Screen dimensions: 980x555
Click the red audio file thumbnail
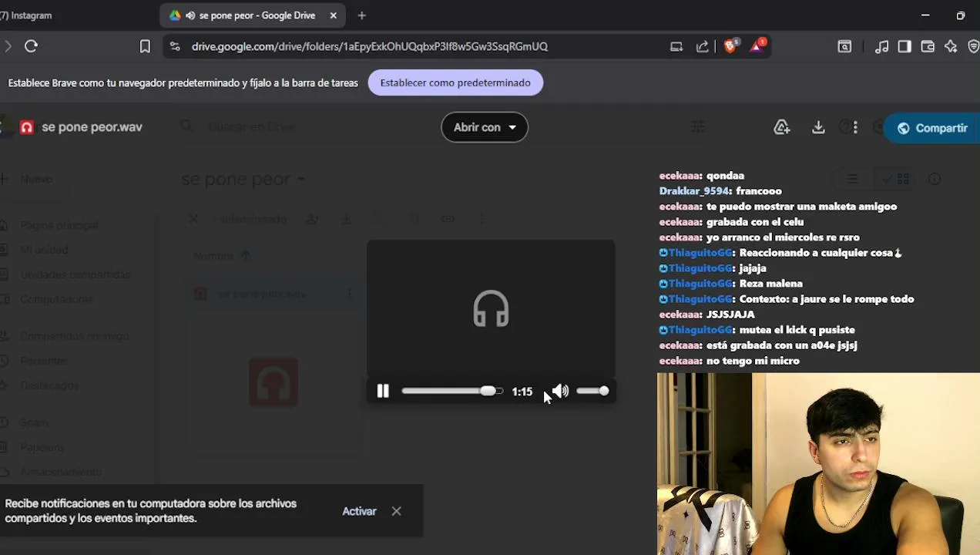[274, 382]
